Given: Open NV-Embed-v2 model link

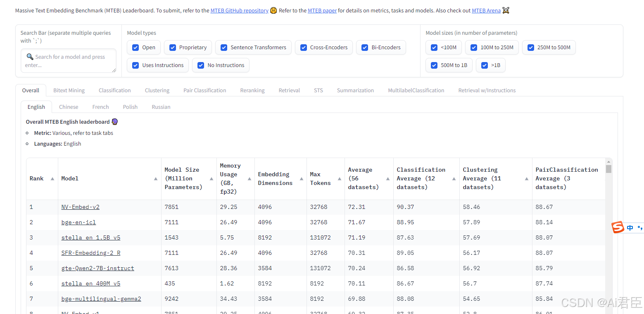Looking at the screenshot, I should tap(81, 207).
